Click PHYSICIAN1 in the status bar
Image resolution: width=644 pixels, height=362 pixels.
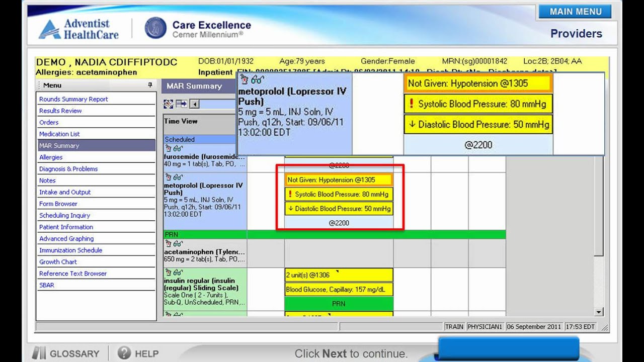(485, 326)
